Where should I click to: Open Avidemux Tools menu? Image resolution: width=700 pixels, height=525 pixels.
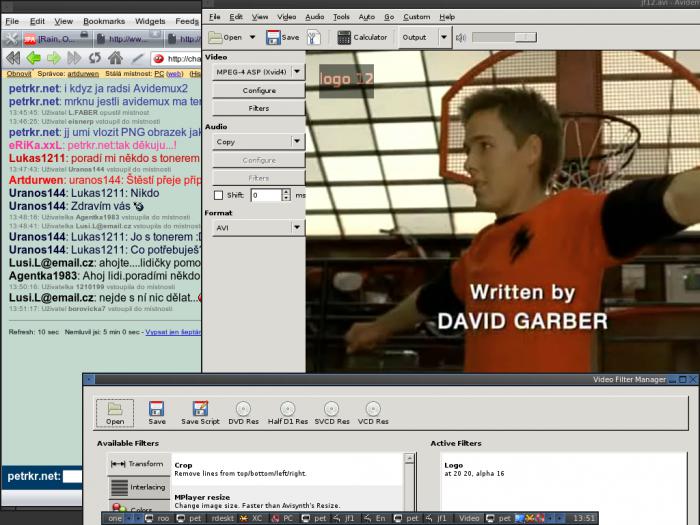point(341,17)
